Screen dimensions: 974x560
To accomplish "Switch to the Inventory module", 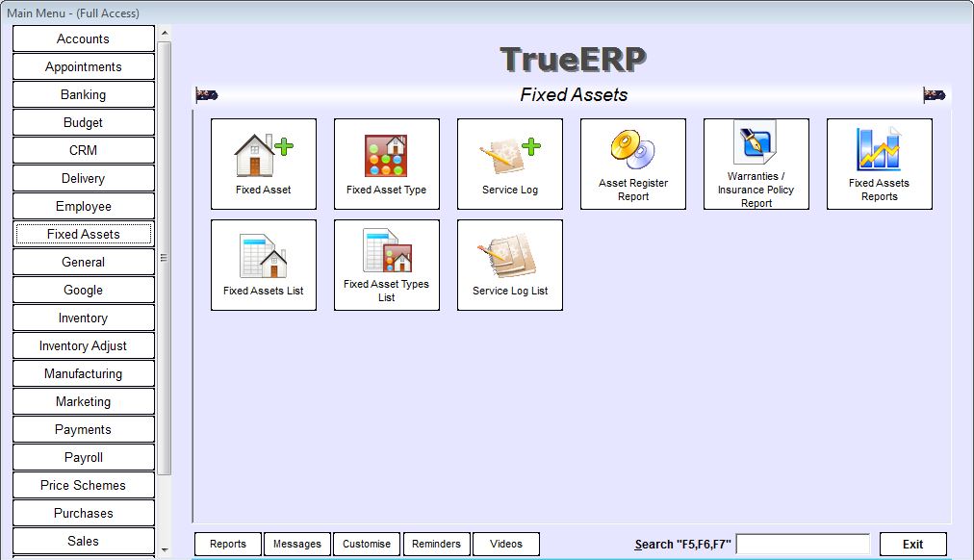I will [84, 318].
